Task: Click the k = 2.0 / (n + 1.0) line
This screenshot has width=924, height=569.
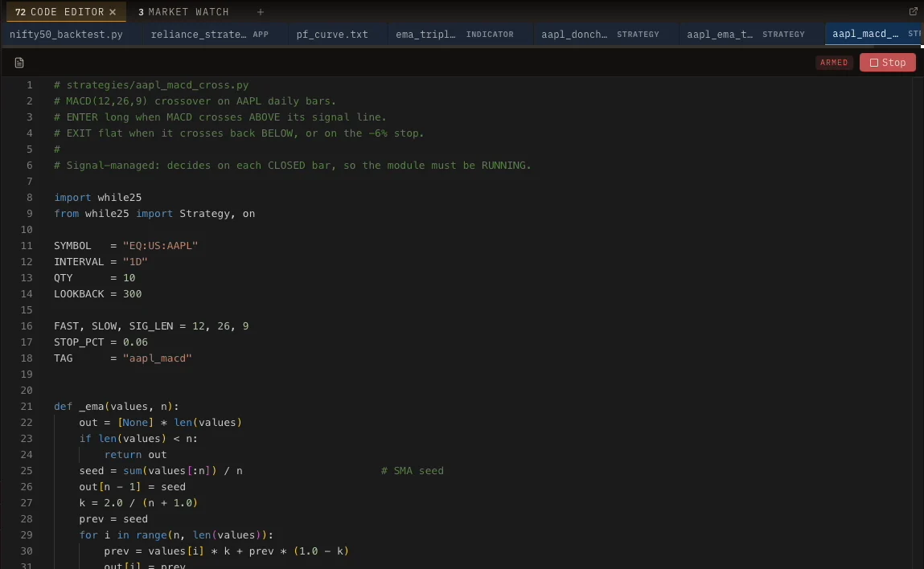Action: (x=138, y=503)
